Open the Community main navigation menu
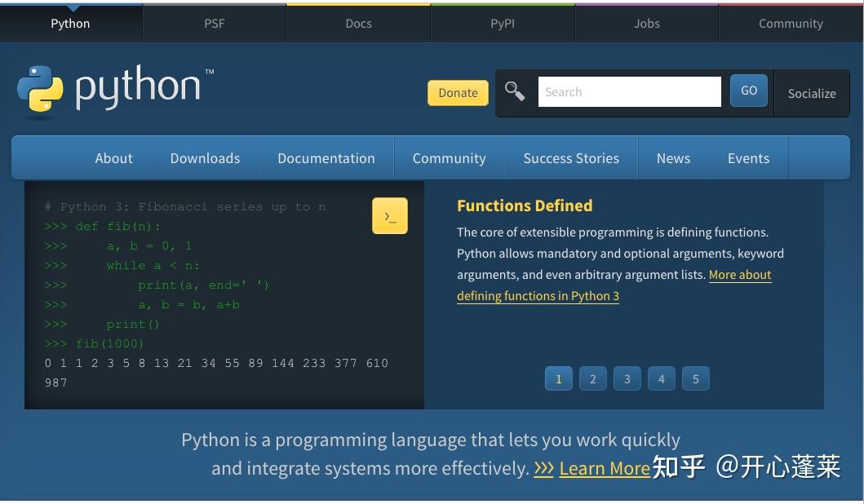The height and width of the screenshot is (504, 864). click(449, 158)
